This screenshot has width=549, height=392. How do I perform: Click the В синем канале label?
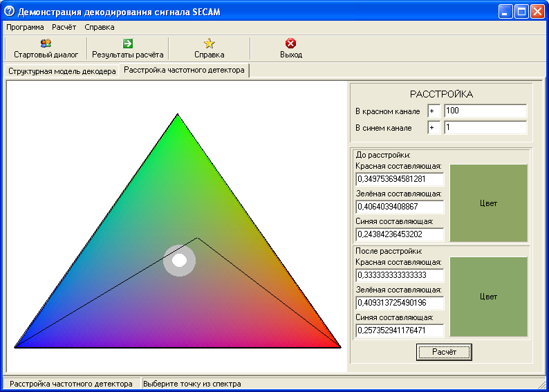click(x=383, y=128)
